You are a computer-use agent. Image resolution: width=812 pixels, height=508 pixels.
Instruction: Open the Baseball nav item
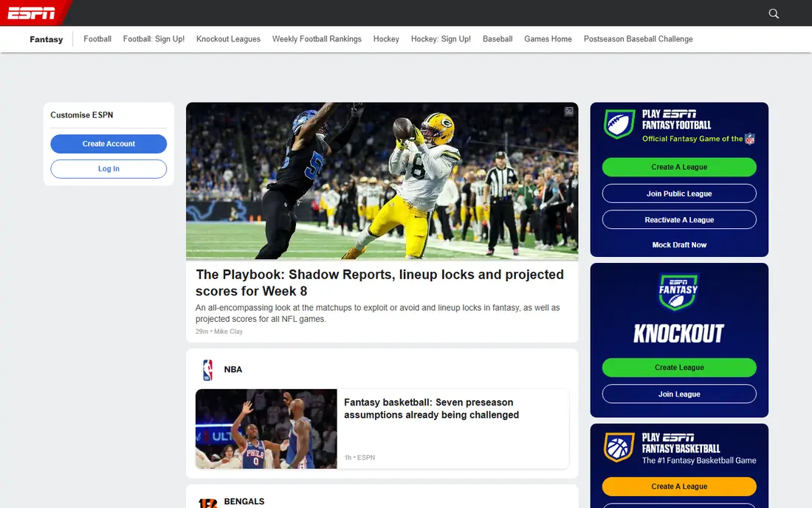pos(498,39)
